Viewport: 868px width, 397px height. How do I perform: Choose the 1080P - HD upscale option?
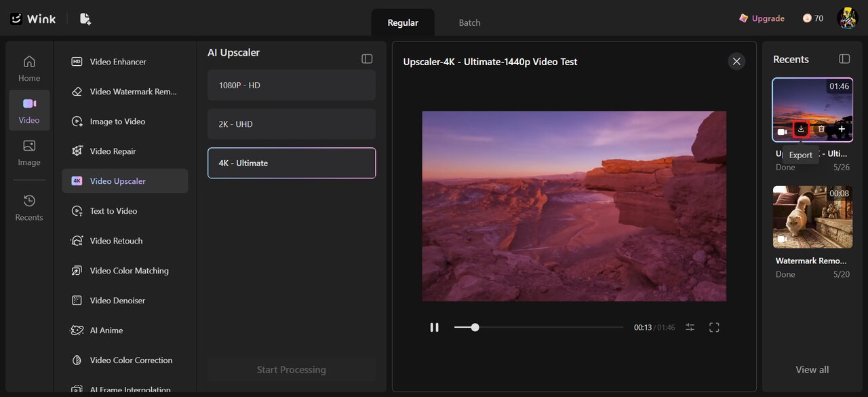point(292,86)
